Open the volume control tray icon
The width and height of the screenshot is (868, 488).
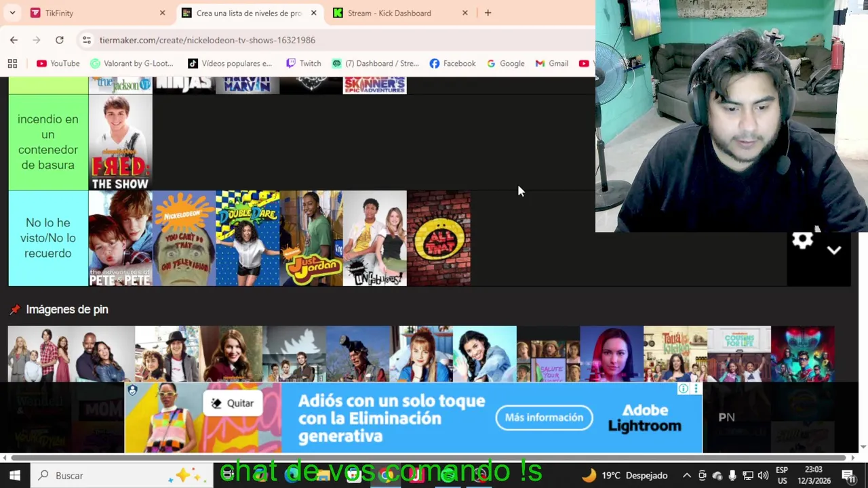click(763, 476)
